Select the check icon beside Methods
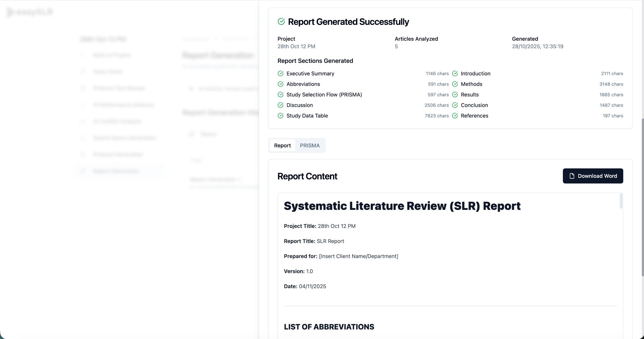The image size is (644, 339). coord(455,84)
